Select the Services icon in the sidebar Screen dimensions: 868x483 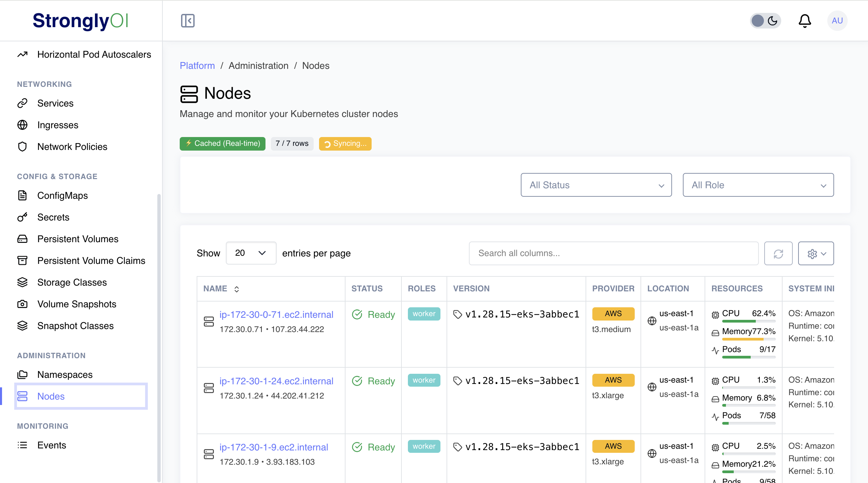22,103
